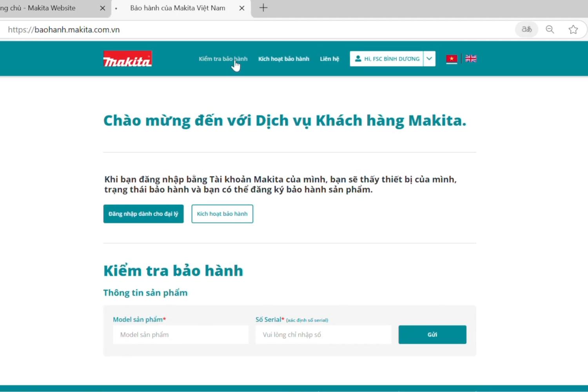Switch language to Vietnamese flag
The width and height of the screenshot is (588, 392).
tap(452, 59)
